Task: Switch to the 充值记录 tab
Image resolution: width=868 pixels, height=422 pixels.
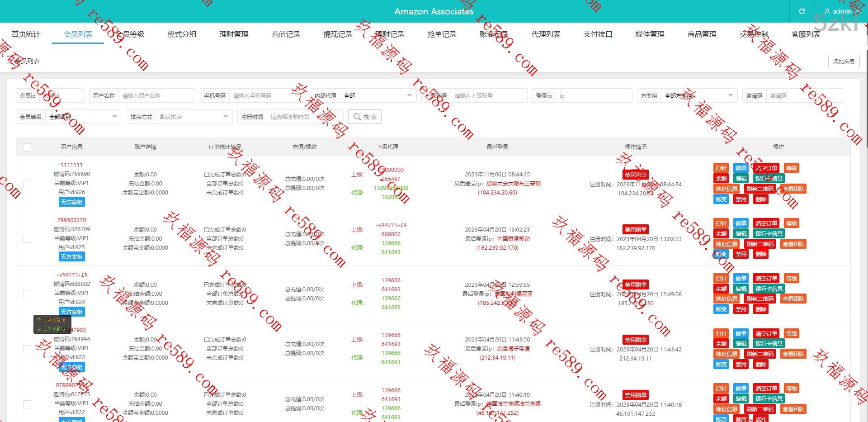Action: coord(286,34)
